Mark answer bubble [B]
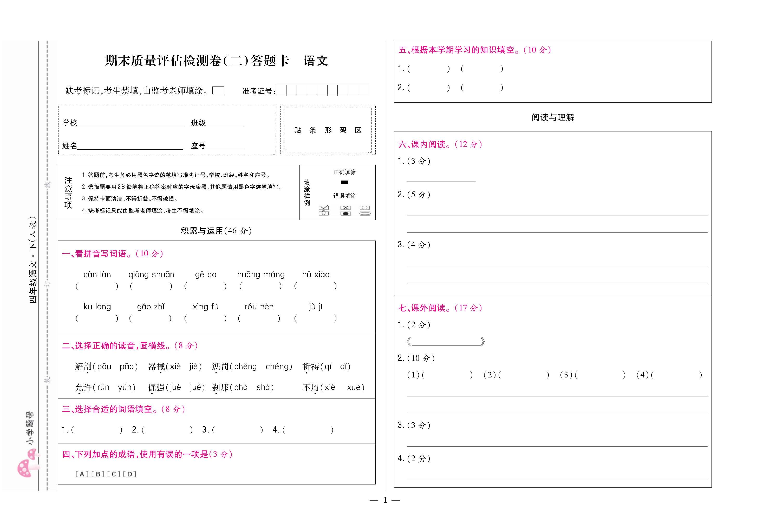770x532 pixels. point(98,474)
